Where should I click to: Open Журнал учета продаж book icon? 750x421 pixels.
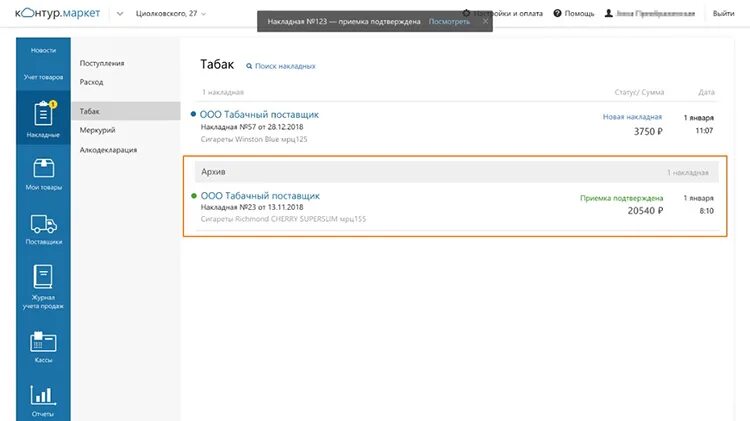43,277
